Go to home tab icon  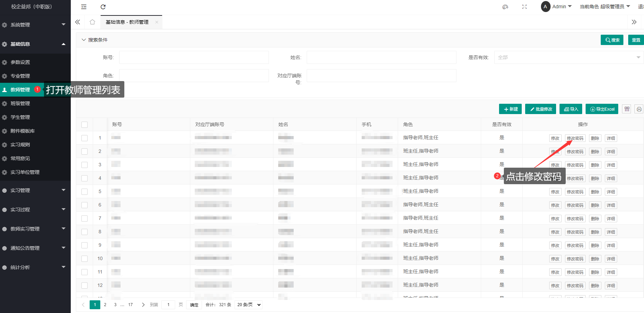coord(92,22)
